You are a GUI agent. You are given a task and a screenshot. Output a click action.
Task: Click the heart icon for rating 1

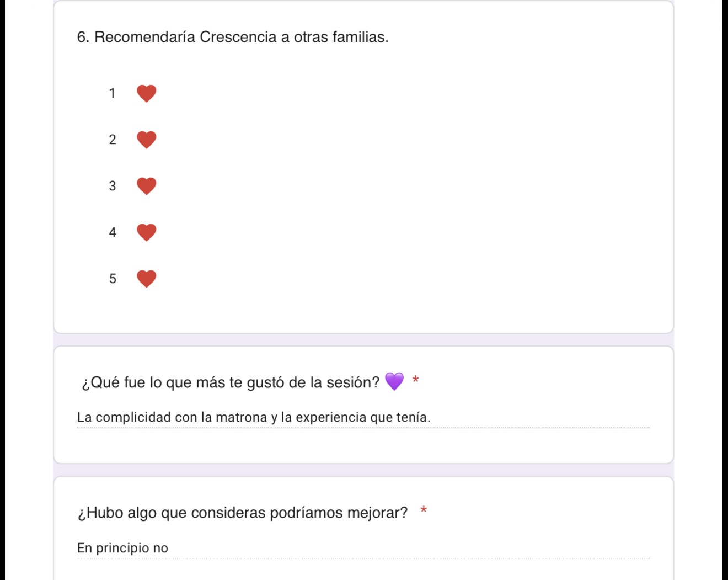(146, 94)
